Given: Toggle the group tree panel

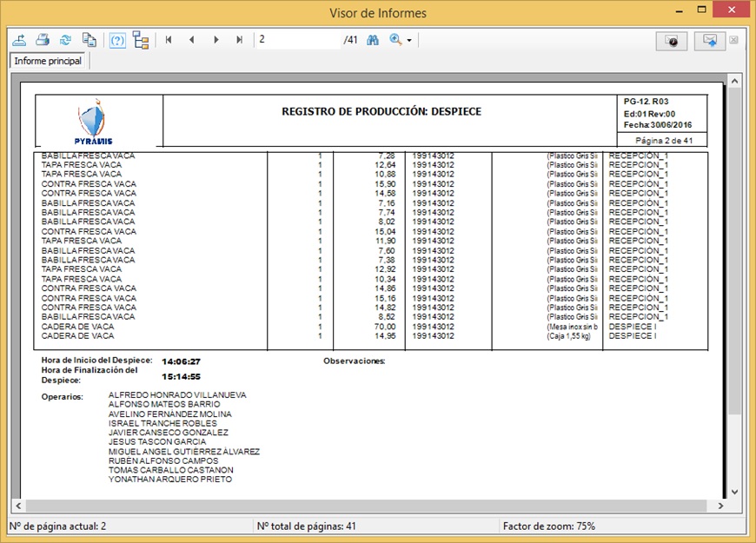Looking at the screenshot, I should [141, 40].
